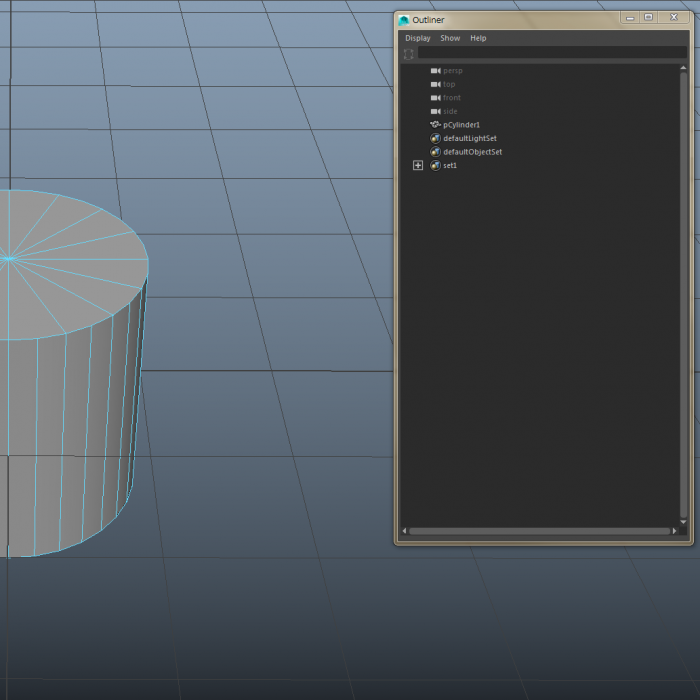Open the Show menu in Outliner

pos(450,38)
